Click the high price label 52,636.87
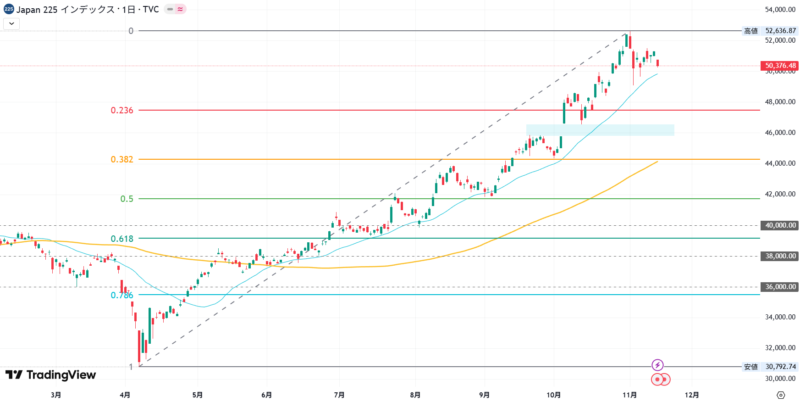Screen dimensions: 800x402 (778, 31)
